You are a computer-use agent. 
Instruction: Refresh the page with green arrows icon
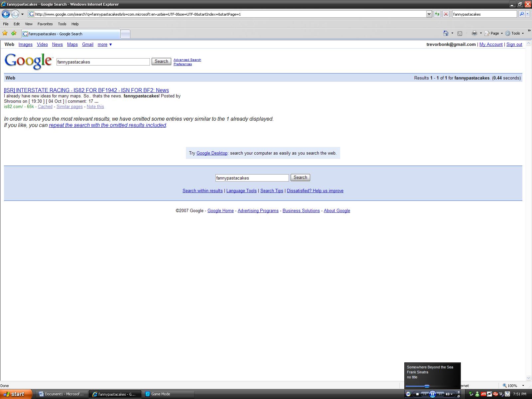click(437, 14)
